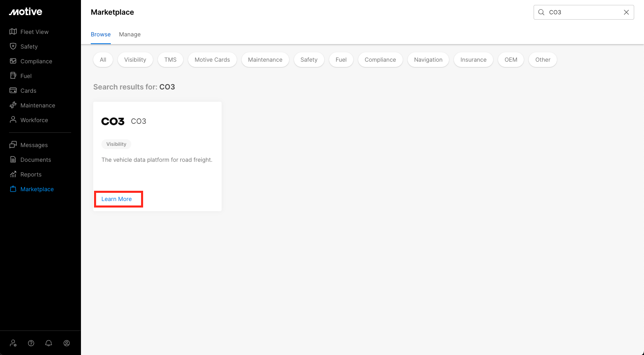Open the admin user-settings icon at sidebar bottom

(13, 343)
